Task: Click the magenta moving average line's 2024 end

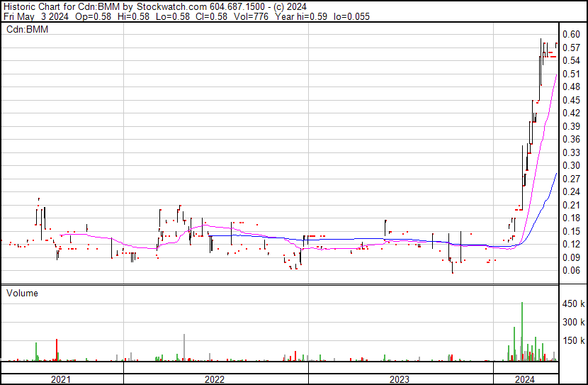Action: pyautogui.click(x=557, y=75)
